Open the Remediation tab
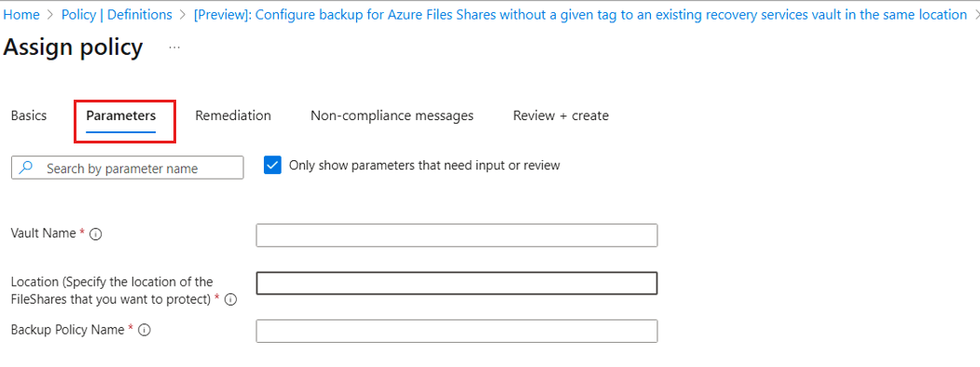 pos(233,116)
